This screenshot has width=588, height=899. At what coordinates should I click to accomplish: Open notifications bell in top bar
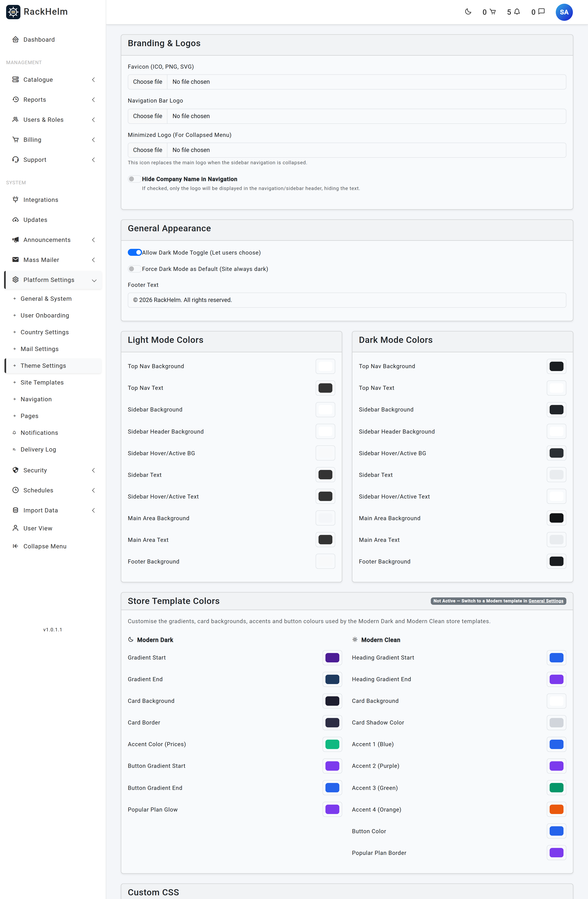(x=517, y=12)
